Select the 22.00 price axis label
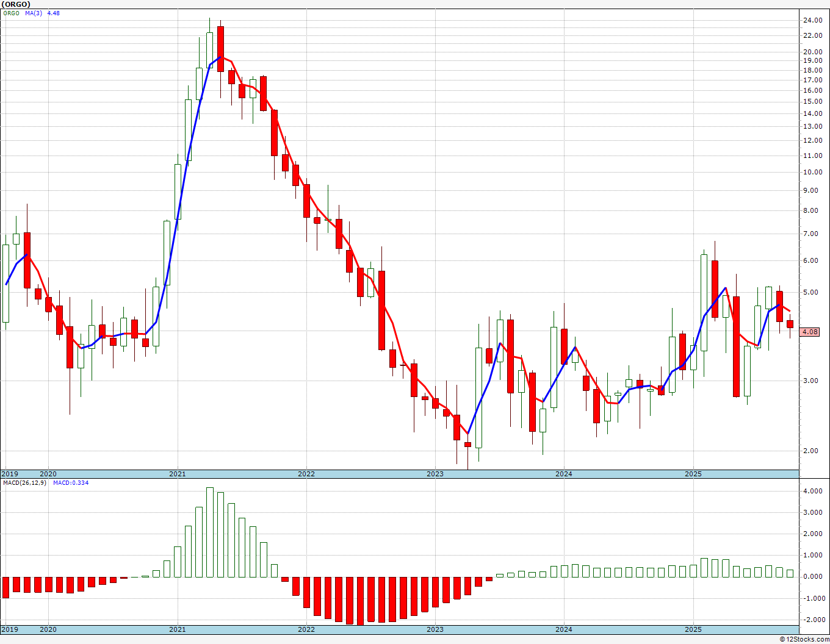This screenshot has height=644, width=830. (x=812, y=35)
